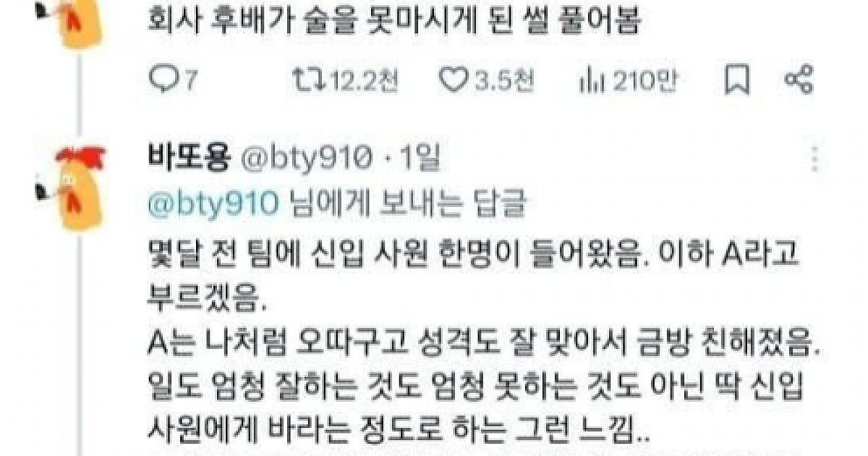Like the tweet with the heart icon
This screenshot has height=456, width=868.
454,80
